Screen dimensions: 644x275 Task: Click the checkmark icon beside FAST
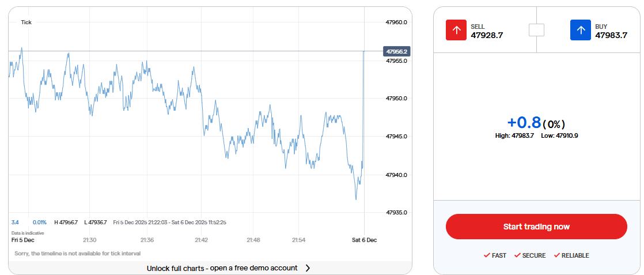click(x=487, y=255)
